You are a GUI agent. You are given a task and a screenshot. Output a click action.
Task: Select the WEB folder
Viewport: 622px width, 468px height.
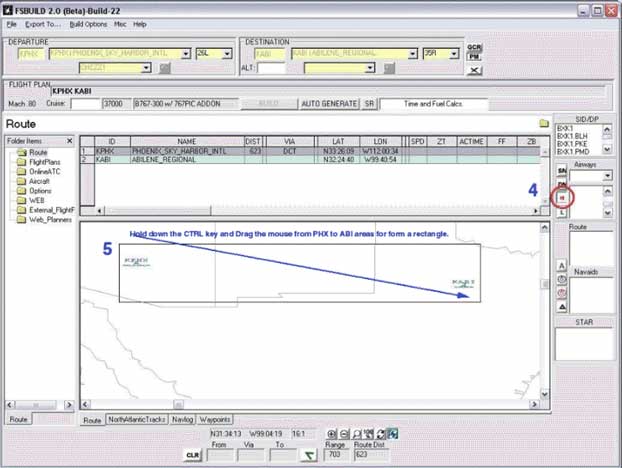click(36, 200)
